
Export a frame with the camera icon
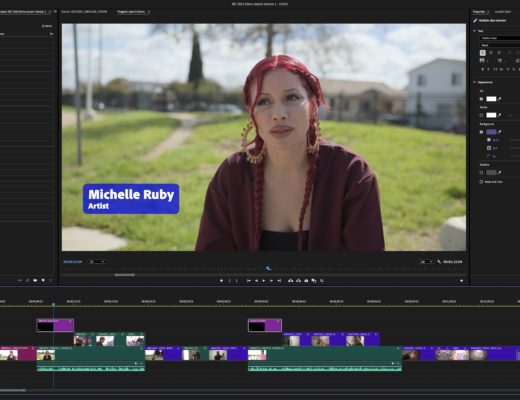coord(306,281)
